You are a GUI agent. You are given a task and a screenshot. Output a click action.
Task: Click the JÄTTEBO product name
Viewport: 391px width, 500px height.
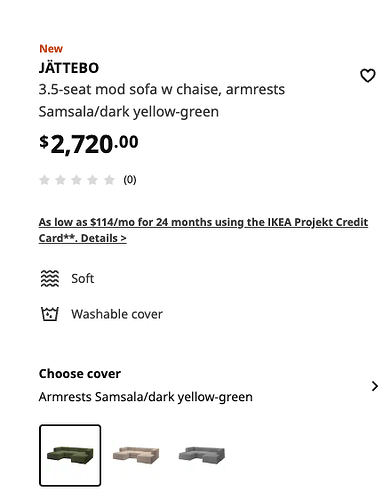(69, 68)
